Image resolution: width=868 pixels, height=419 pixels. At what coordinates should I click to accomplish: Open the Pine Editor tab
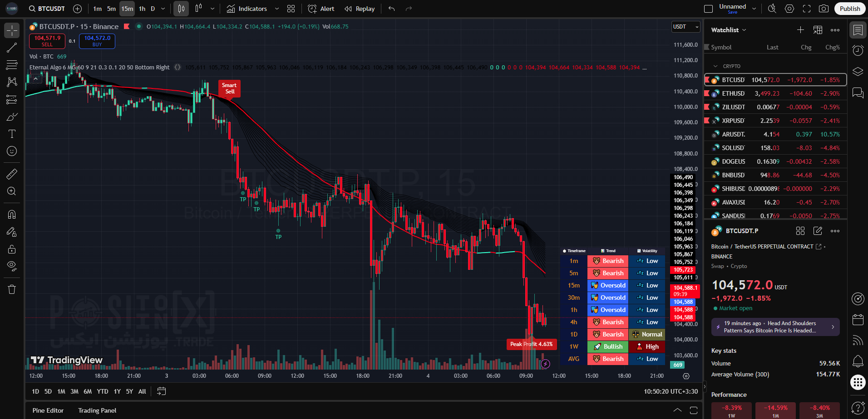coord(48,410)
